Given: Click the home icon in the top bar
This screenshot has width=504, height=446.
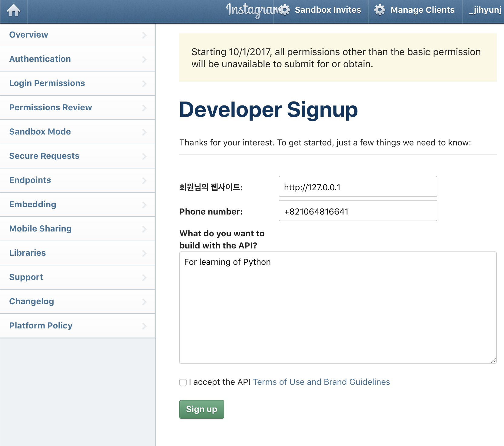Looking at the screenshot, I should point(14,11).
